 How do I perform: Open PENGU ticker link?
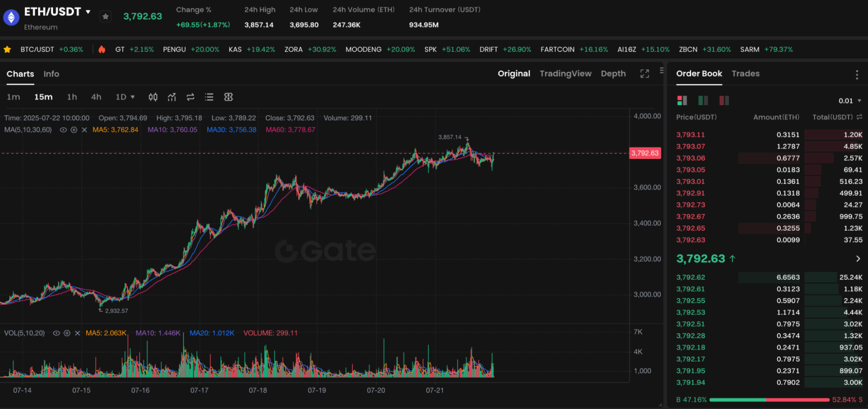(191, 49)
